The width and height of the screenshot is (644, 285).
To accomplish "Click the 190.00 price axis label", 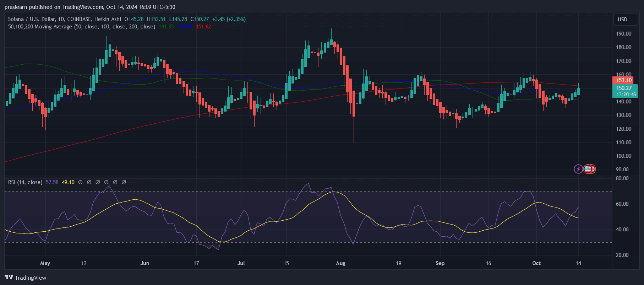I will pos(624,34).
